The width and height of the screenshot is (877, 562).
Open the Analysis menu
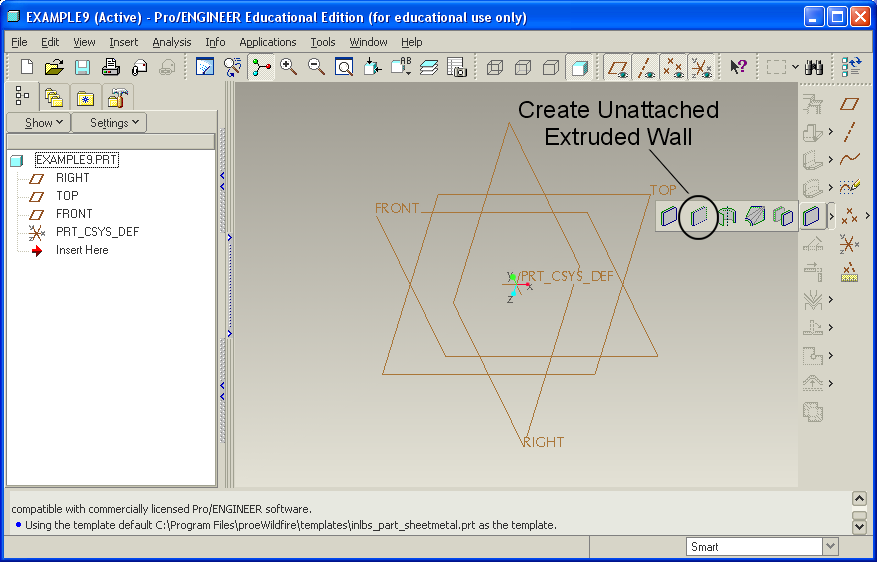coord(172,42)
